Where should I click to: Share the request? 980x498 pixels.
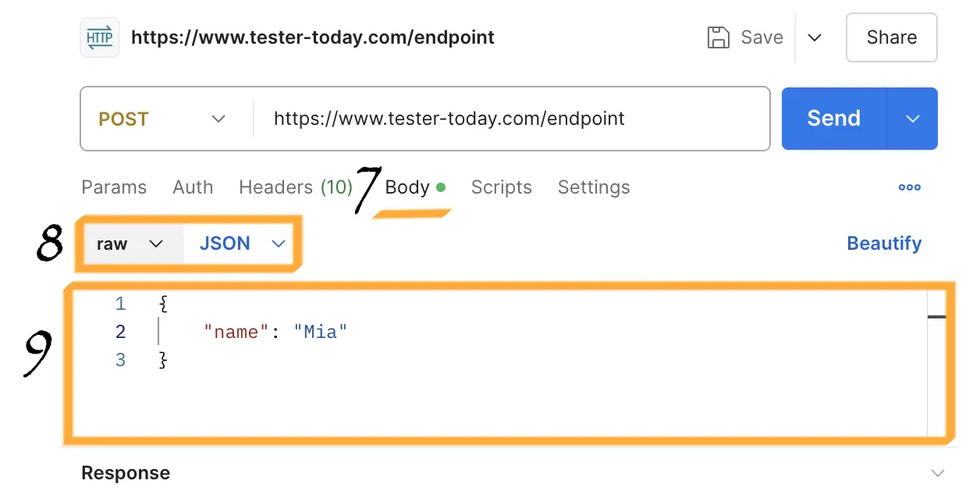pos(891,37)
